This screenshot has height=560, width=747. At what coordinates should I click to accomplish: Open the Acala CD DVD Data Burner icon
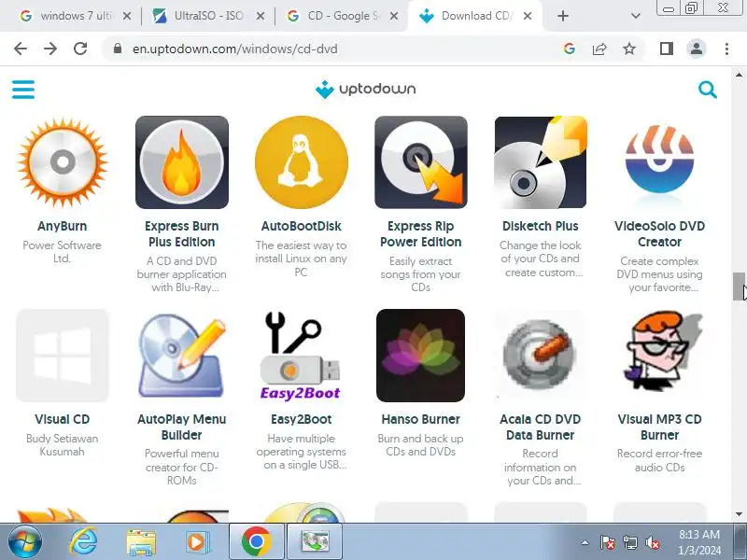(x=541, y=356)
